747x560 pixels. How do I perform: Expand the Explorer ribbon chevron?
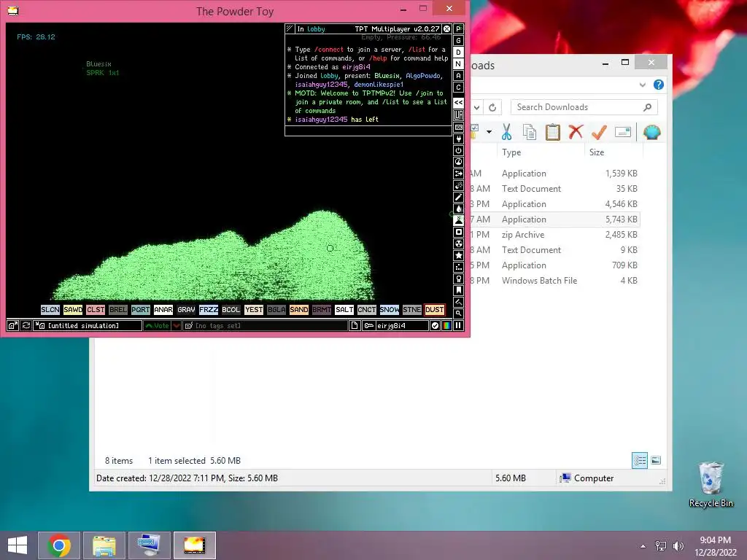(x=643, y=85)
